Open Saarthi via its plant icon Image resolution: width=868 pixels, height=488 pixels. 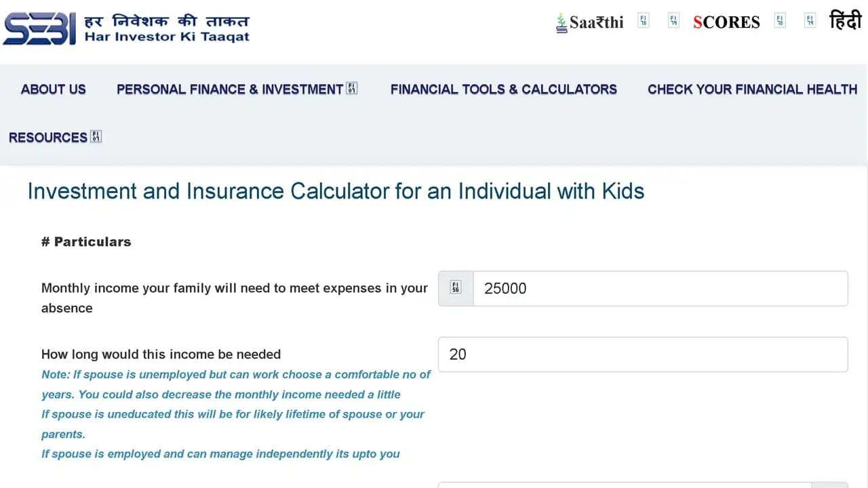[x=560, y=22]
